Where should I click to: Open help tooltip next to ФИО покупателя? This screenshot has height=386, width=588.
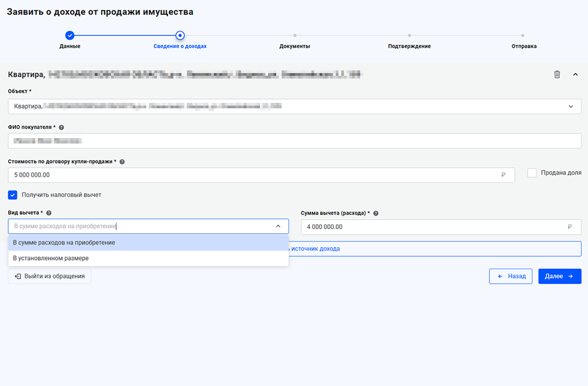pyautogui.click(x=62, y=127)
